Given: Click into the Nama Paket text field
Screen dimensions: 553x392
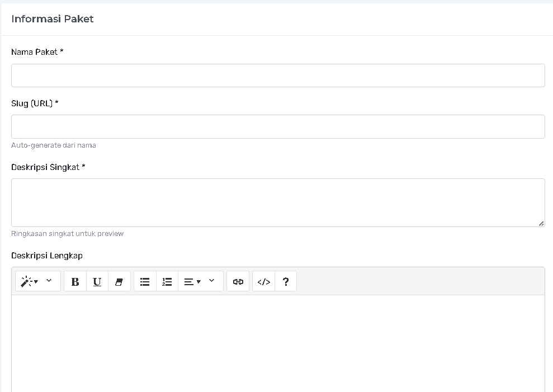Looking at the screenshot, I should (x=278, y=75).
